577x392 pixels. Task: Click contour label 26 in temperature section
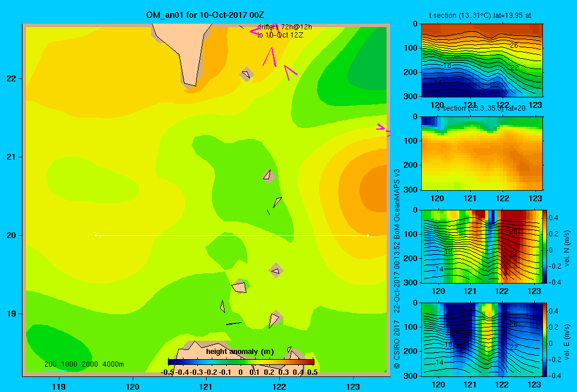tap(514, 45)
